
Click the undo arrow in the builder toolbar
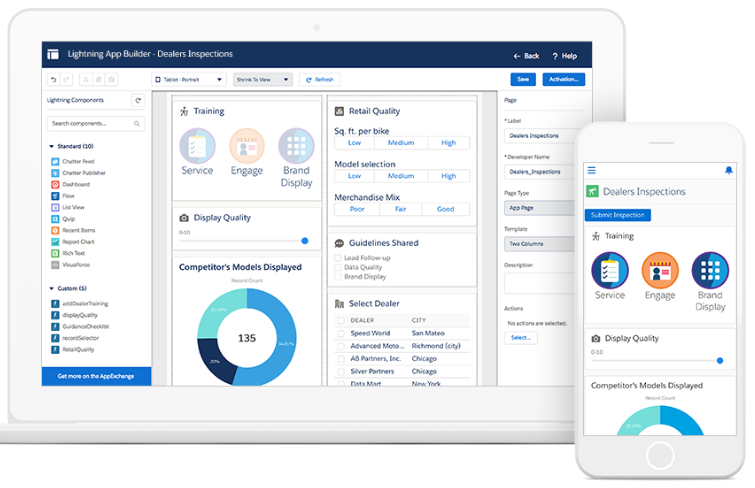tap(53, 79)
